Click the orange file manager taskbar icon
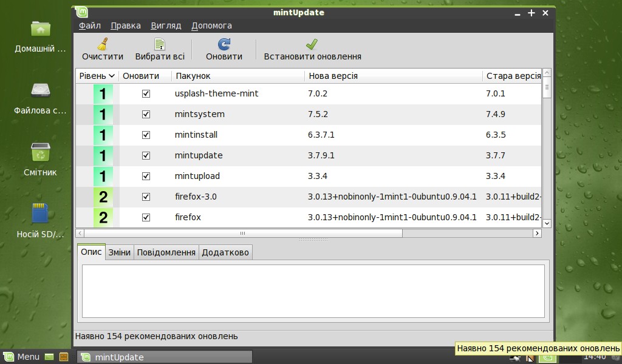 [63, 357]
